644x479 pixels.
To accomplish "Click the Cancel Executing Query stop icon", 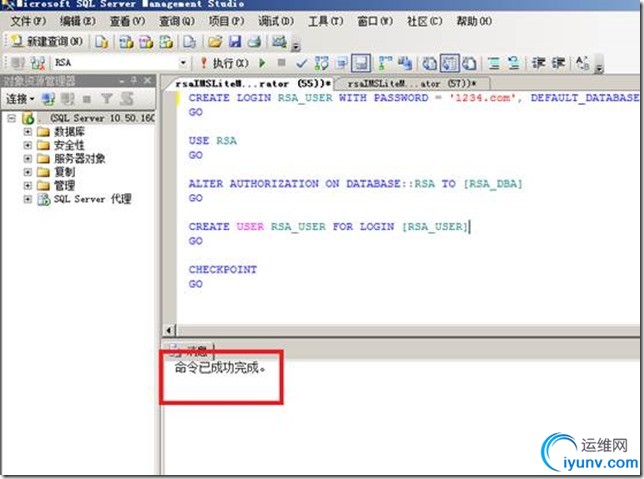I will pos(281,62).
